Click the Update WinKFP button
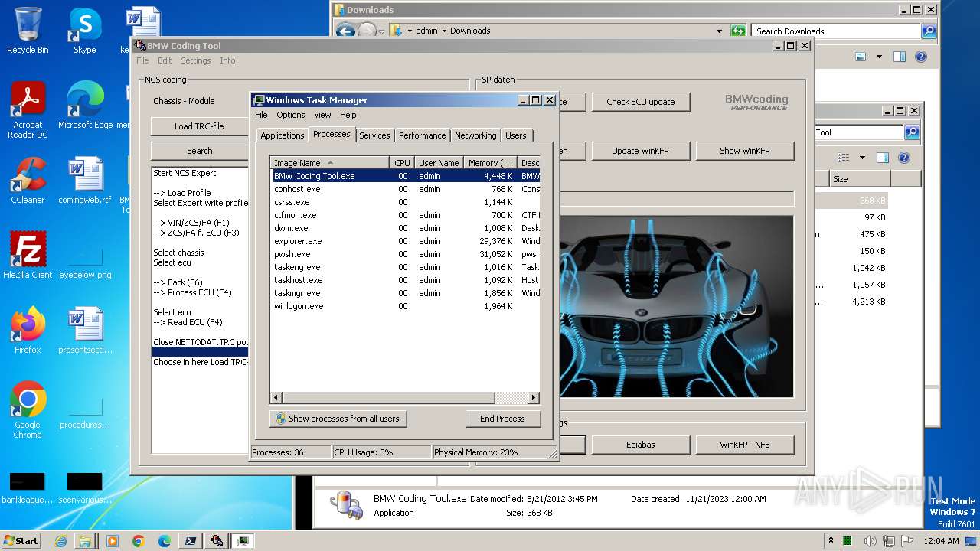The image size is (980, 551). (640, 151)
